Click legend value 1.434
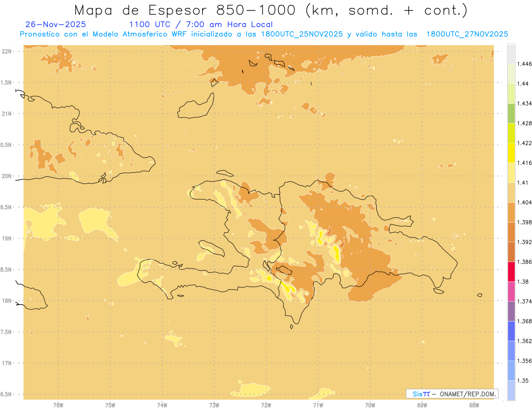This screenshot has height=411, width=532. tap(525, 103)
